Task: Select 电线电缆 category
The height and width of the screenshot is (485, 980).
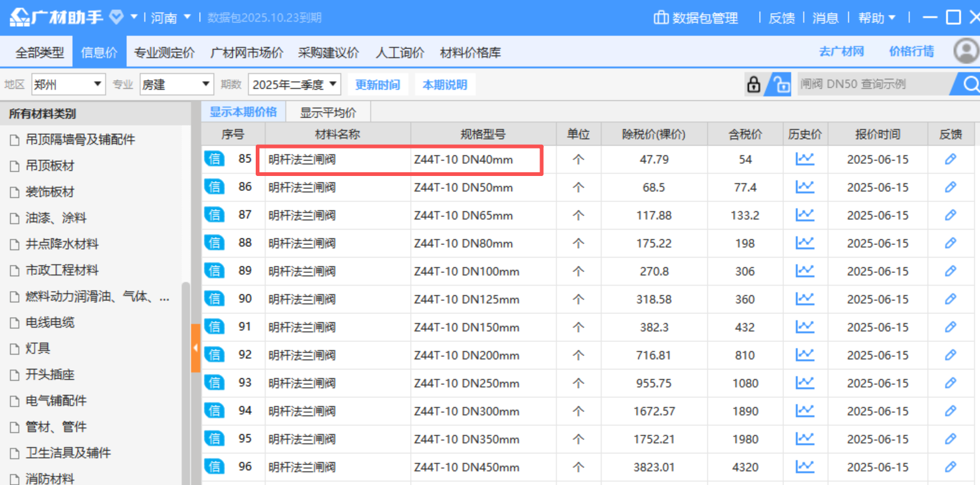Action: pos(50,323)
